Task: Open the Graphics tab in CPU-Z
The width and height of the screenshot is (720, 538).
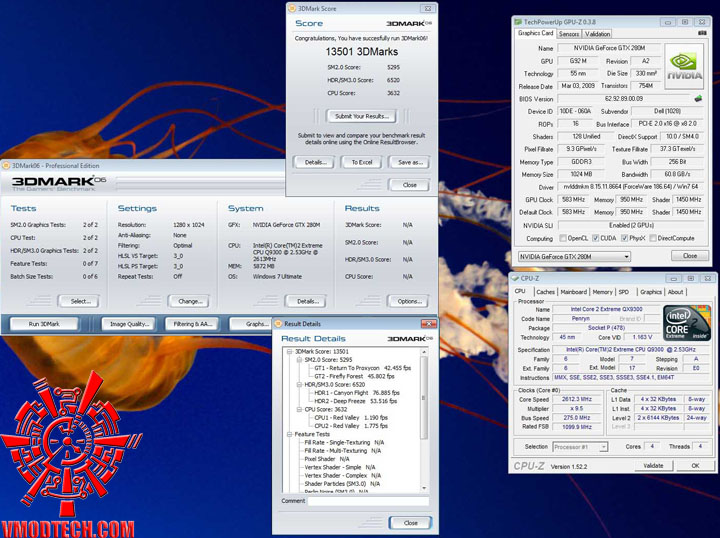Action: pyautogui.click(x=651, y=292)
